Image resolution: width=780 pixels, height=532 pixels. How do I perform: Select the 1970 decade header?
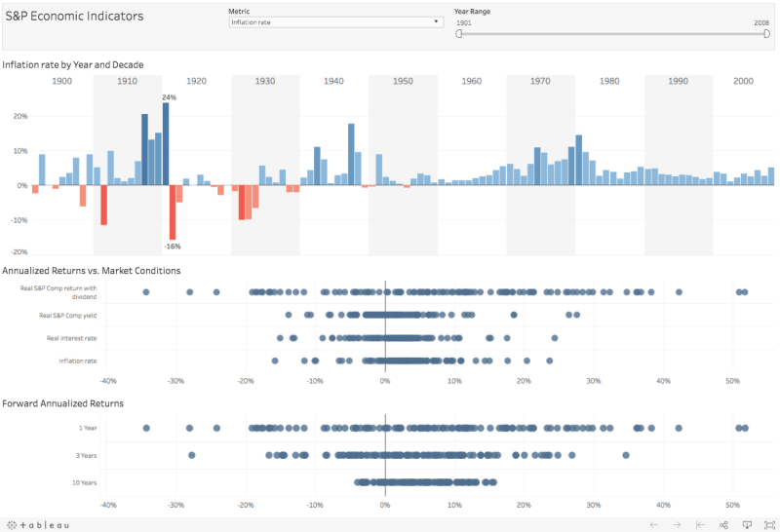(540, 81)
